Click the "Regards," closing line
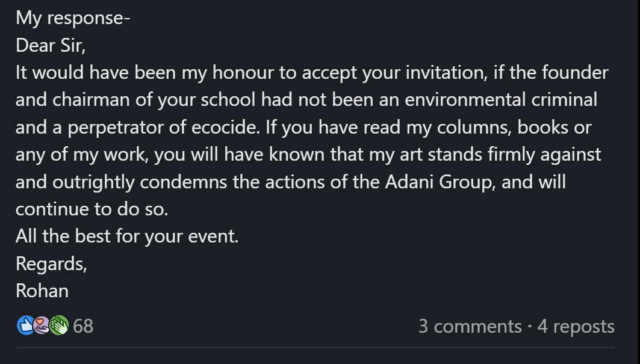 pyautogui.click(x=51, y=264)
